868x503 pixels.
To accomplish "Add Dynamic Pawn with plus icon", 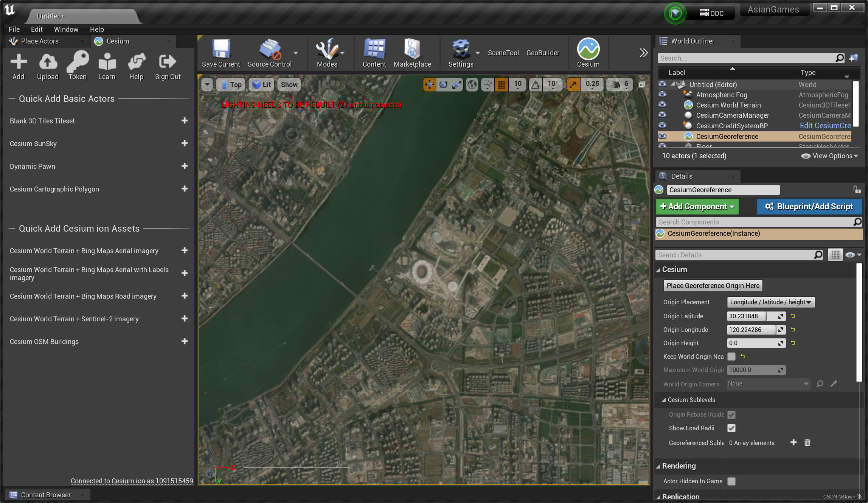I will click(x=185, y=166).
